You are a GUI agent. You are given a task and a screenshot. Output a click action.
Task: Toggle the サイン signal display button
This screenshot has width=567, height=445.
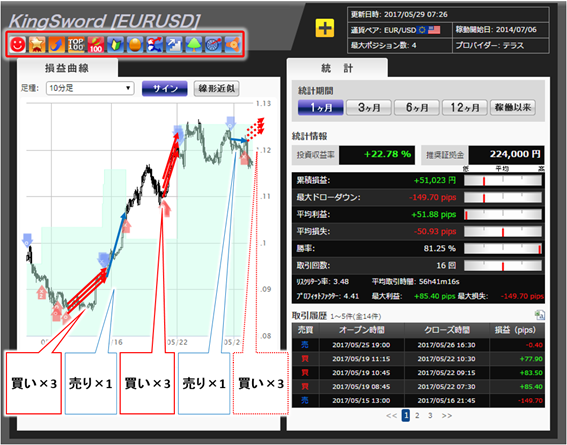pyautogui.click(x=165, y=89)
